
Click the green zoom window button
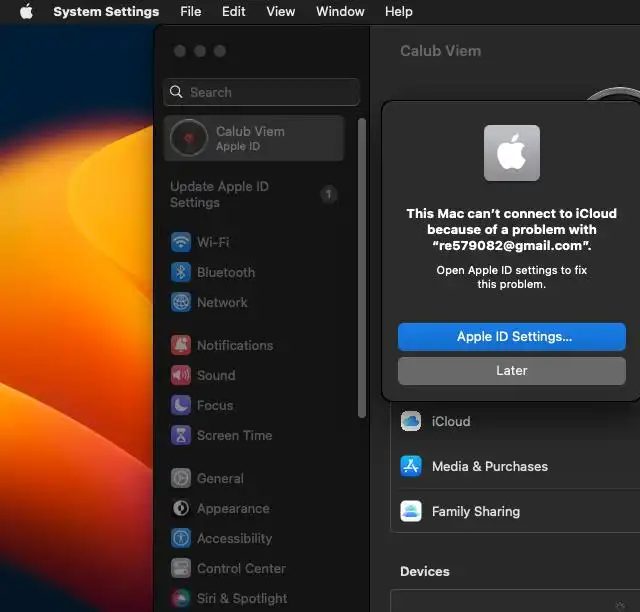click(x=220, y=51)
